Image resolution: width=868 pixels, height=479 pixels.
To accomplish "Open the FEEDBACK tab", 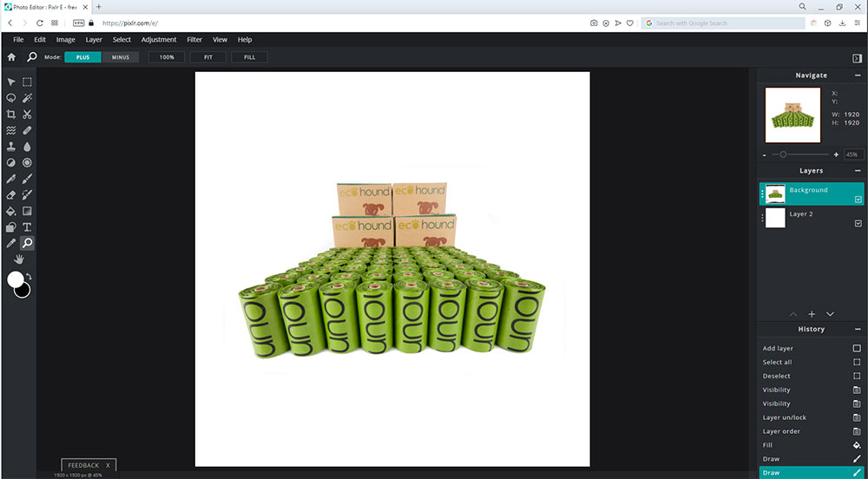I will coord(83,466).
